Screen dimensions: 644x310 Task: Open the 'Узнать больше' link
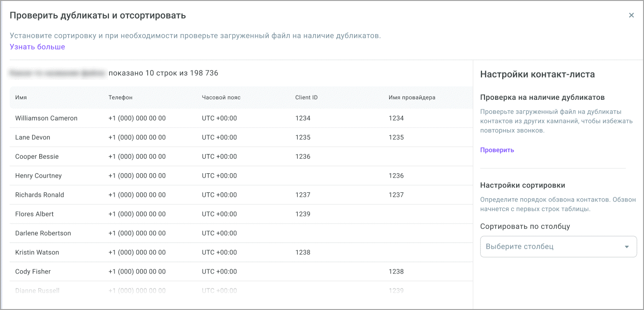click(x=37, y=47)
